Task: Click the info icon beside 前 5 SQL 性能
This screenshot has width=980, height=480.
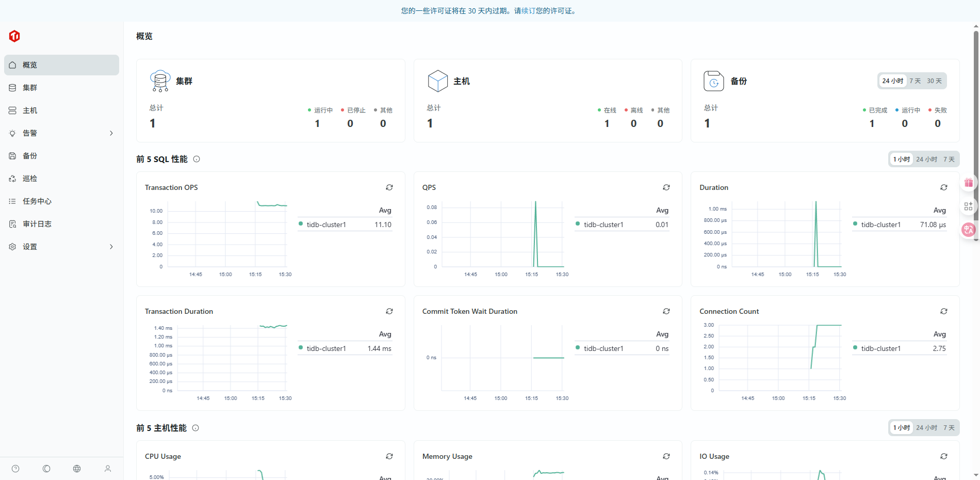Action: pyautogui.click(x=197, y=159)
